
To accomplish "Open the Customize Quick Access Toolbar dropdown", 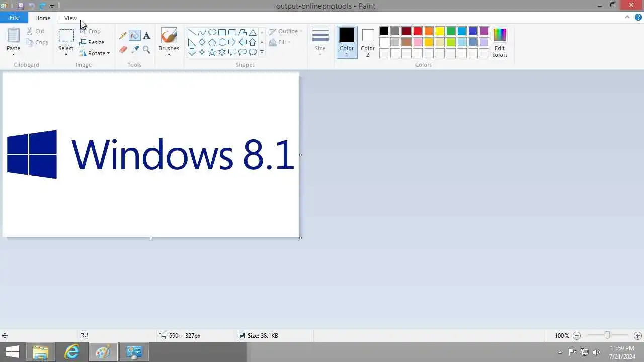I will [x=52, y=7].
